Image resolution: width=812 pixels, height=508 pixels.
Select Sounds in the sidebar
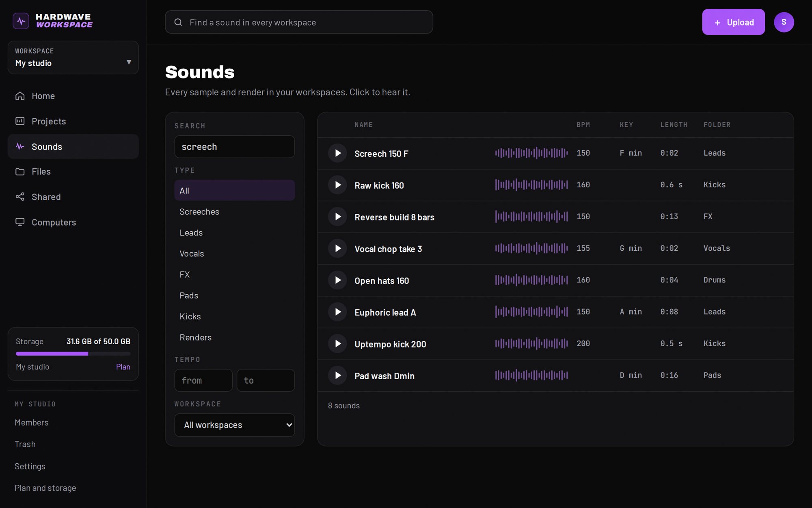coord(73,146)
